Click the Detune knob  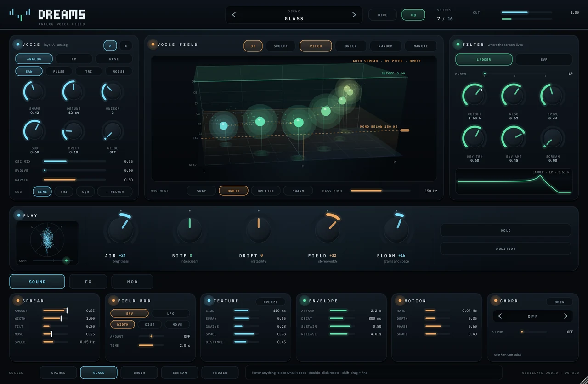click(x=73, y=91)
